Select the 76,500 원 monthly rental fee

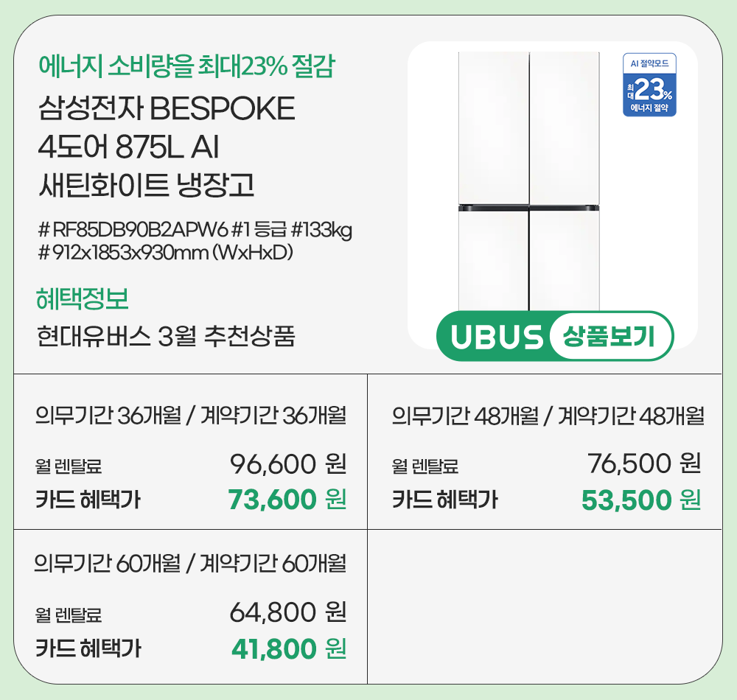point(643,463)
